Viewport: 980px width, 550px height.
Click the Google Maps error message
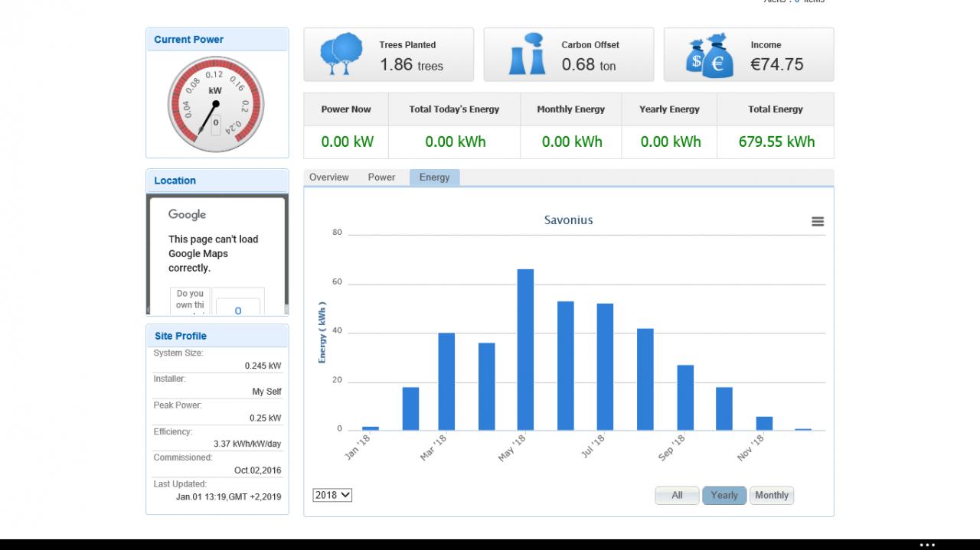[214, 254]
